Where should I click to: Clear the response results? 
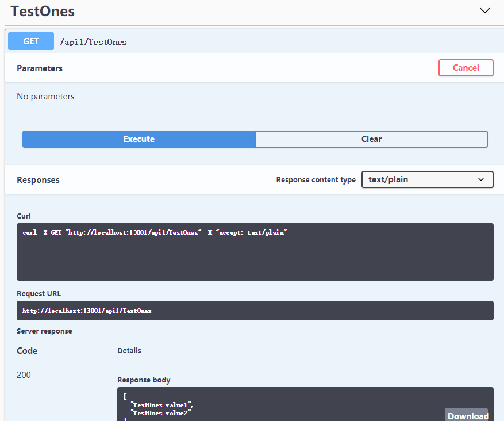coord(372,139)
